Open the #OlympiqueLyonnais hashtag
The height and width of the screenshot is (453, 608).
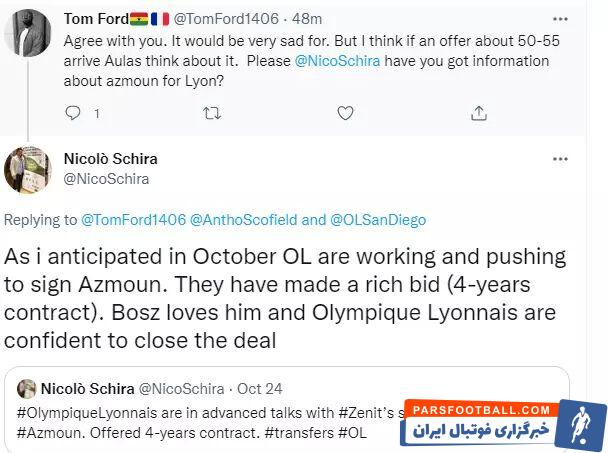point(80,411)
